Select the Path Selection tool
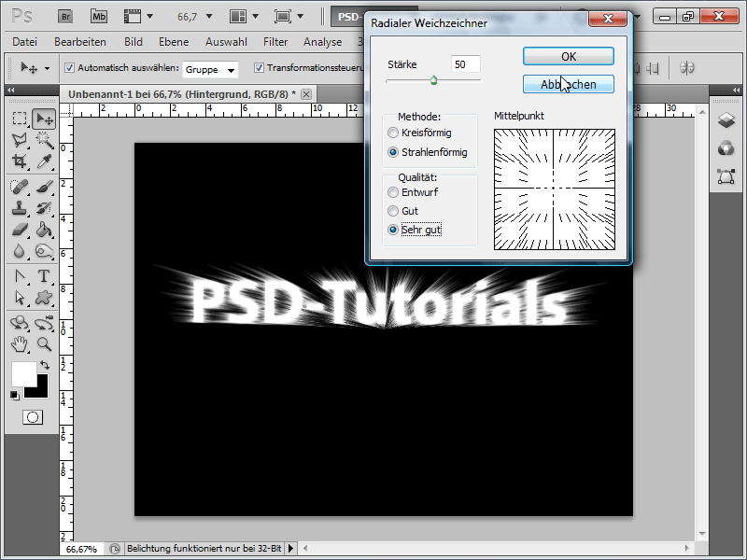The image size is (747, 560). 20,298
